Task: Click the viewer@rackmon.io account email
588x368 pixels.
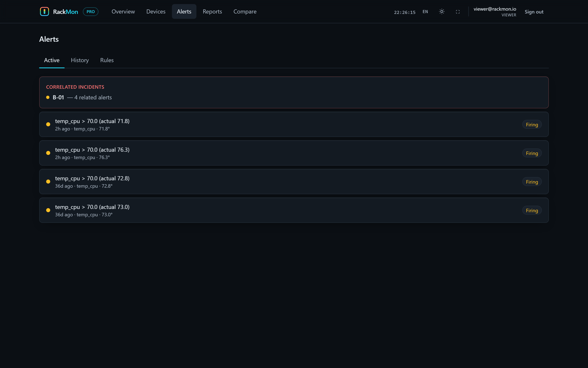Action: (495, 9)
